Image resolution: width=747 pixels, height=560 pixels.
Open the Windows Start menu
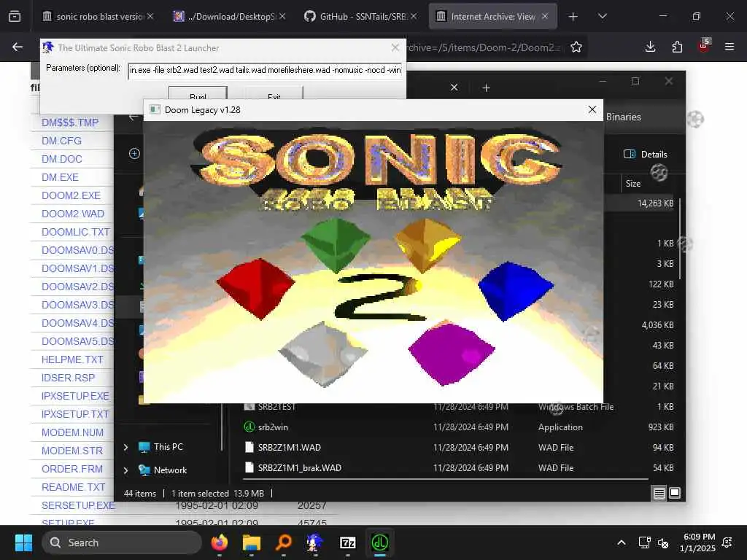click(x=23, y=542)
